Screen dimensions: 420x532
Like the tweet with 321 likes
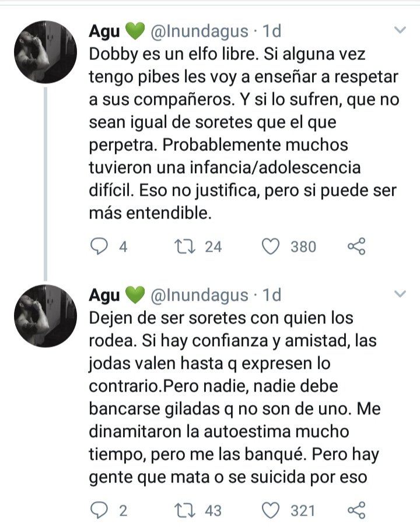(271, 511)
